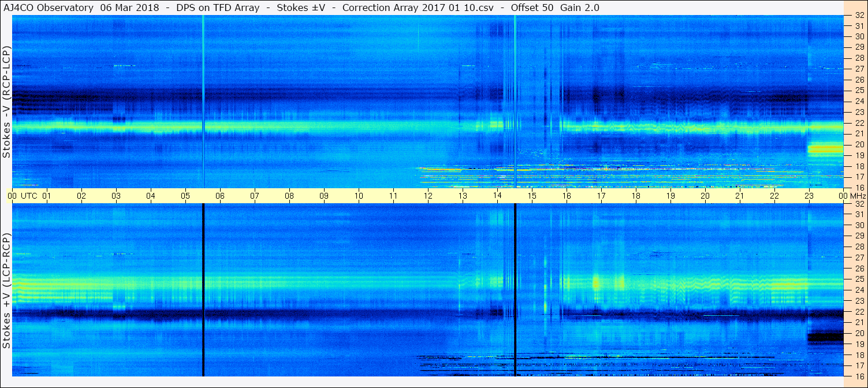
Task: Select the 14 hour tick on the time axis
Action: click(x=497, y=196)
